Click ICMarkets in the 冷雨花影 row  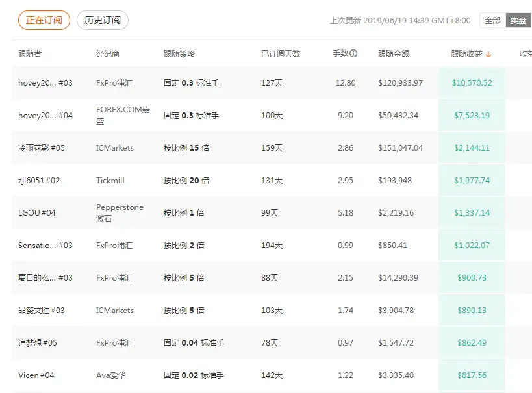(x=115, y=148)
